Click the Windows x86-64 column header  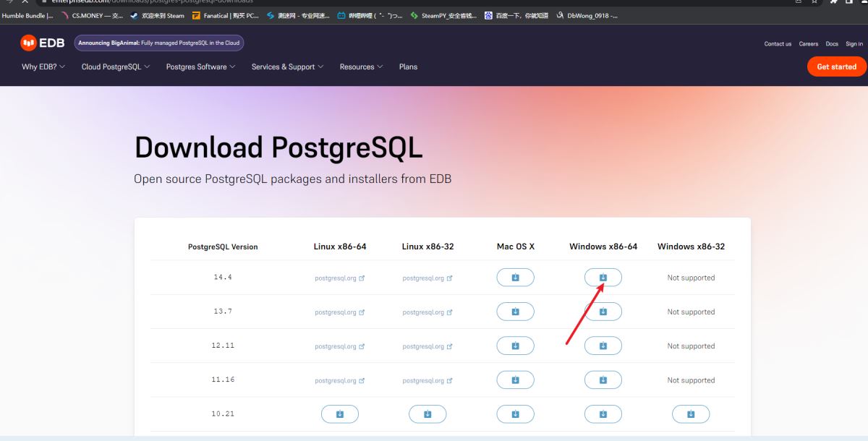603,247
